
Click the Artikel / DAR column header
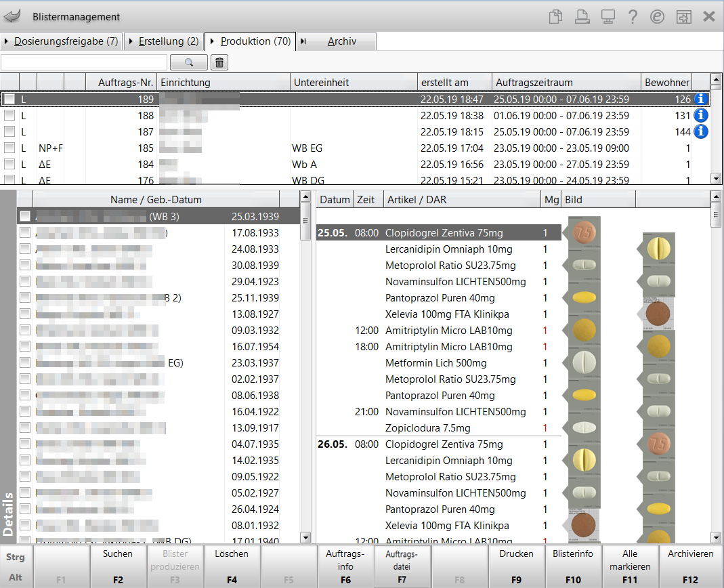(462, 200)
